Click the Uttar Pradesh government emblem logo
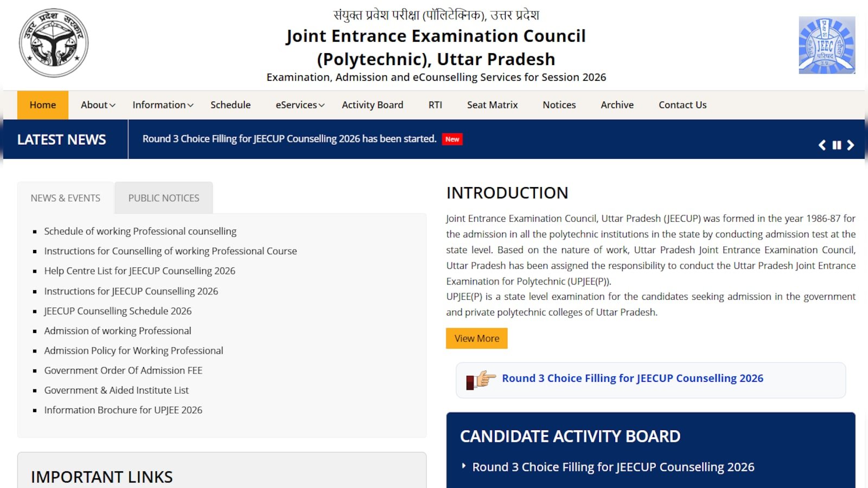 [x=54, y=43]
